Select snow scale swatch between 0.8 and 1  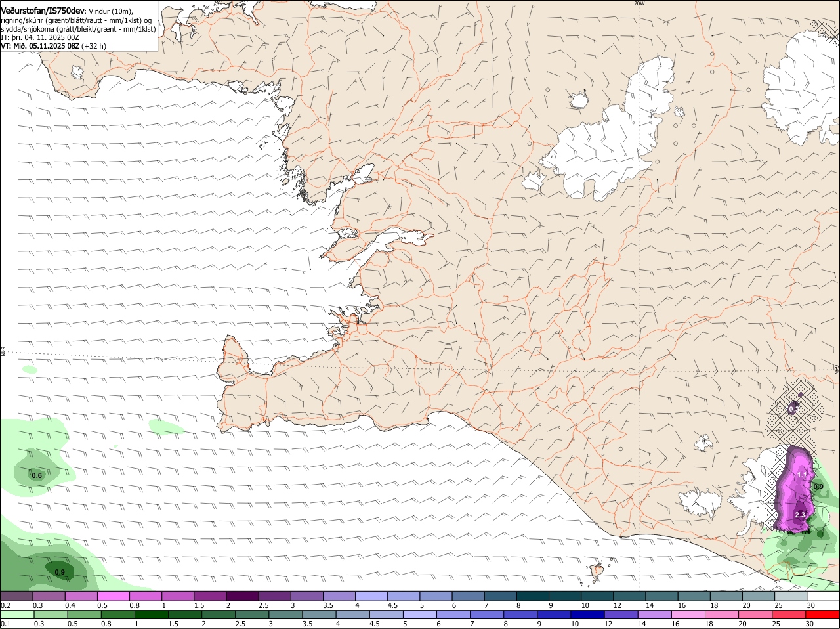click(x=145, y=596)
